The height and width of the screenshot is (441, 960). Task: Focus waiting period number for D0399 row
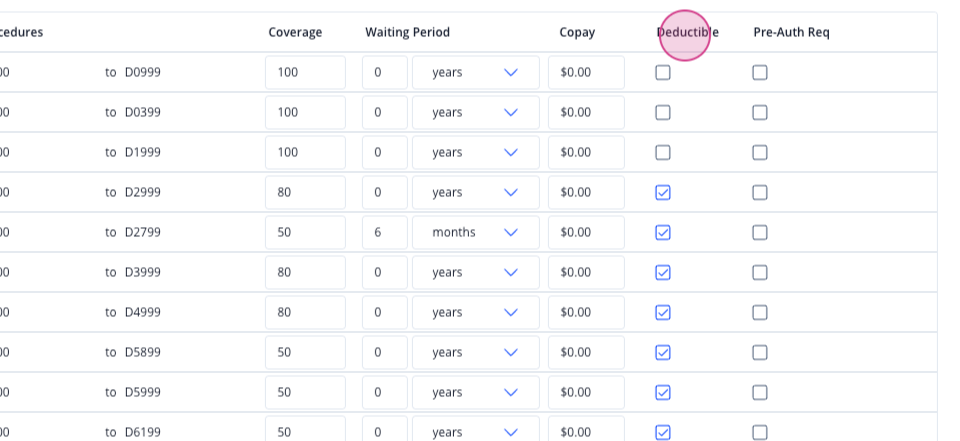point(384,113)
